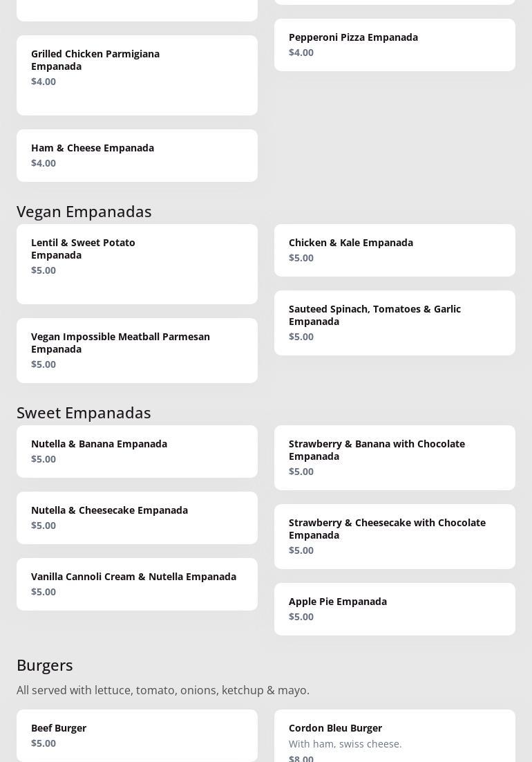
Task: Click the Nutella & Cheesecake Empanada card
Action: coord(137,518)
